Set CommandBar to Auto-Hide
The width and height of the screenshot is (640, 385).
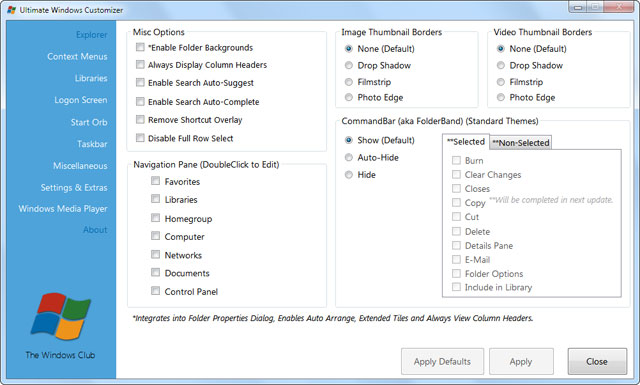coord(349,157)
